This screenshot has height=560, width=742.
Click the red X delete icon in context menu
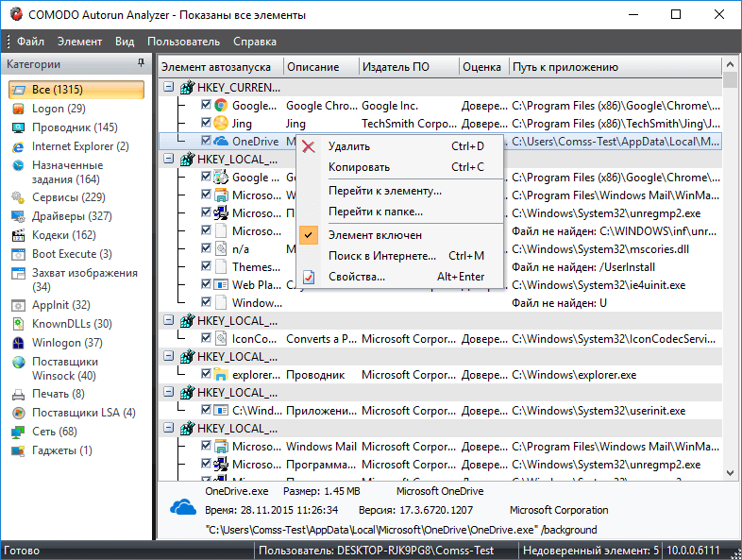point(309,146)
